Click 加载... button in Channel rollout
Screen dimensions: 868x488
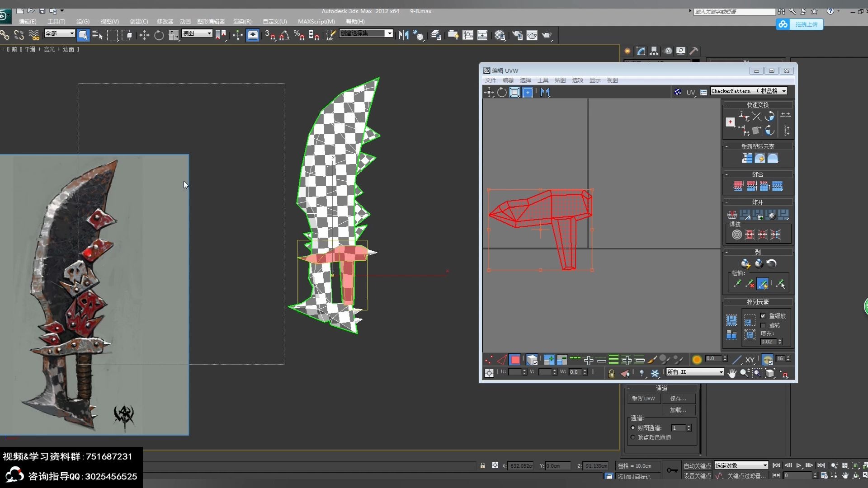(x=678, y=410)
